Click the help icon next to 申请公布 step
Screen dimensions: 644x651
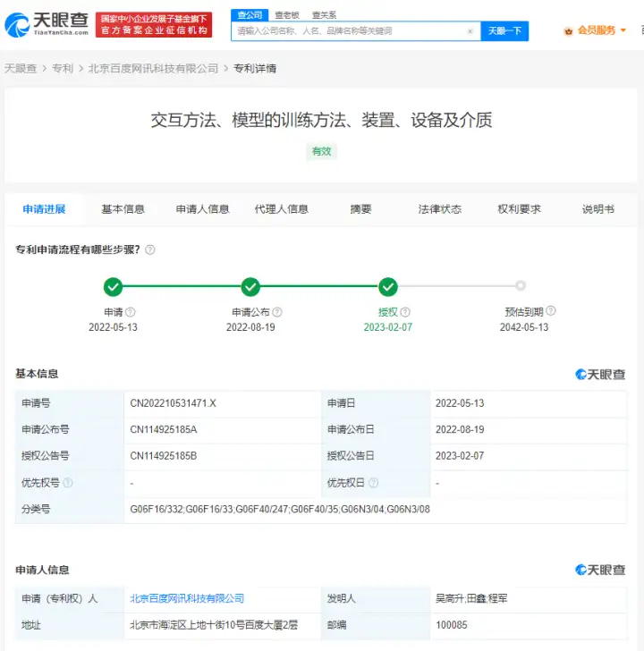point(277,312)
